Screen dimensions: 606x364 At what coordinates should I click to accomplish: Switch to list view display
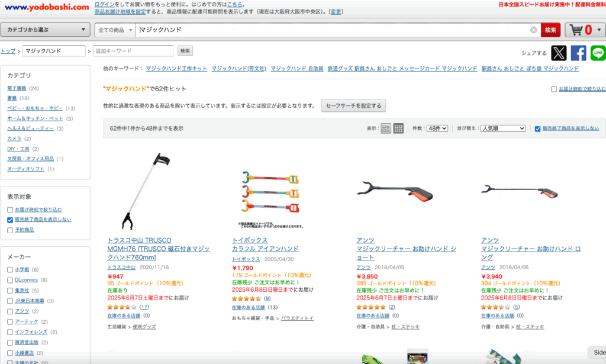(x=386, y=128)
